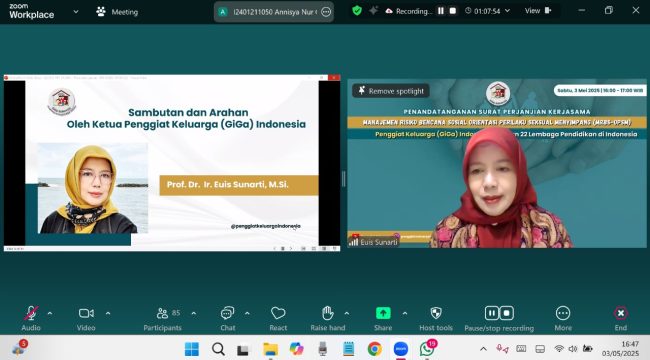
Task: Start sharing with green Share button
Action: (x=383, y=313)
